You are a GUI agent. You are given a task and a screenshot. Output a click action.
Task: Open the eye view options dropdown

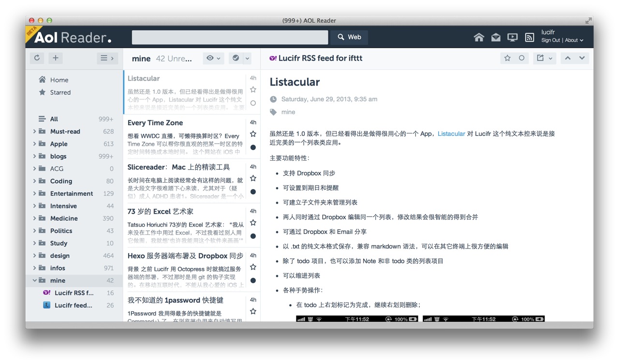[213, 58]
